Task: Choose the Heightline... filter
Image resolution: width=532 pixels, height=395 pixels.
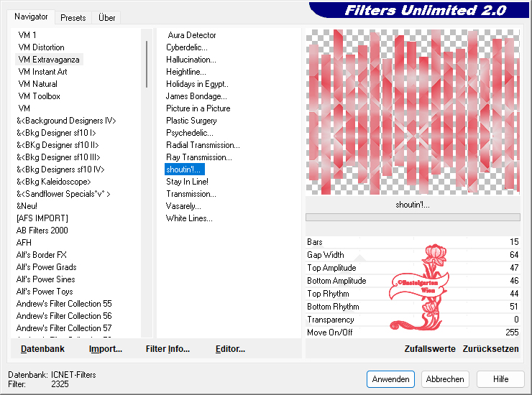Action: [186, 72]
